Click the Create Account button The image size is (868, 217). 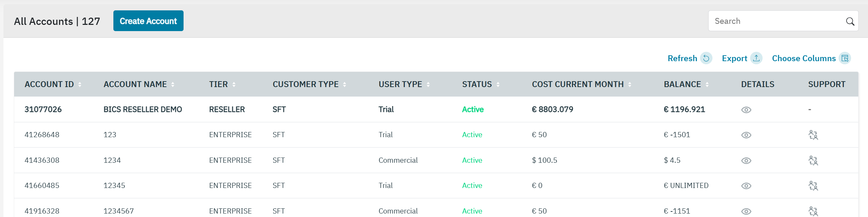[x=148, y=21]
